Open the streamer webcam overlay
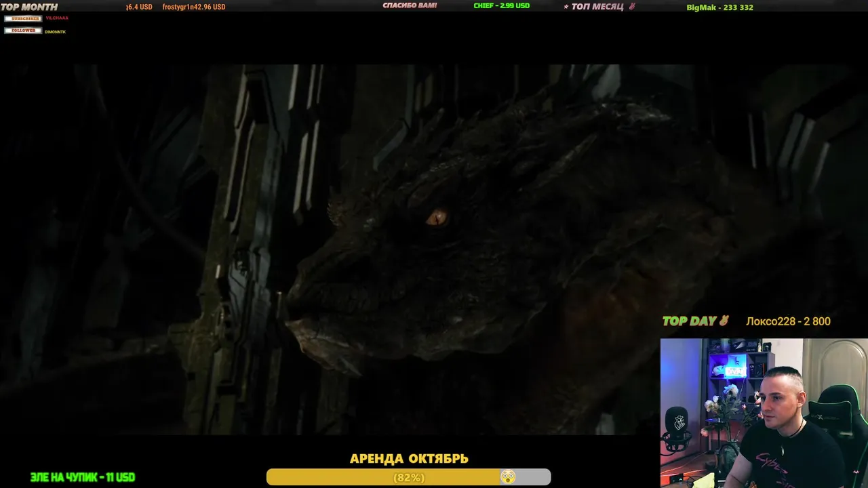Viewport: 868px width, 488px height. click(x=764, y=413)
